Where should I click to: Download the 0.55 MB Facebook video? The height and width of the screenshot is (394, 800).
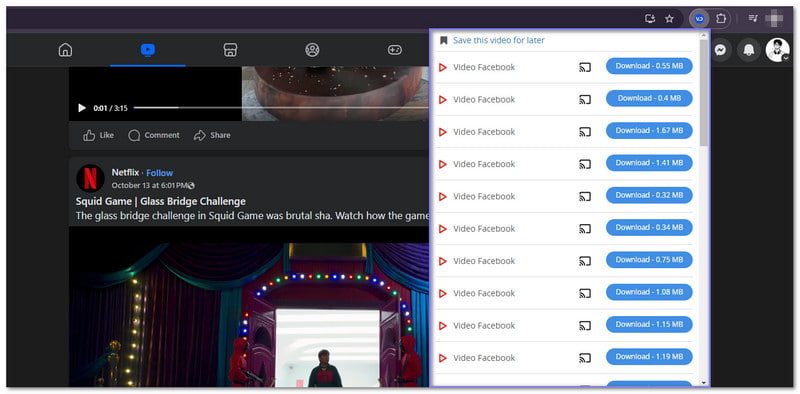tap(649, 66)
